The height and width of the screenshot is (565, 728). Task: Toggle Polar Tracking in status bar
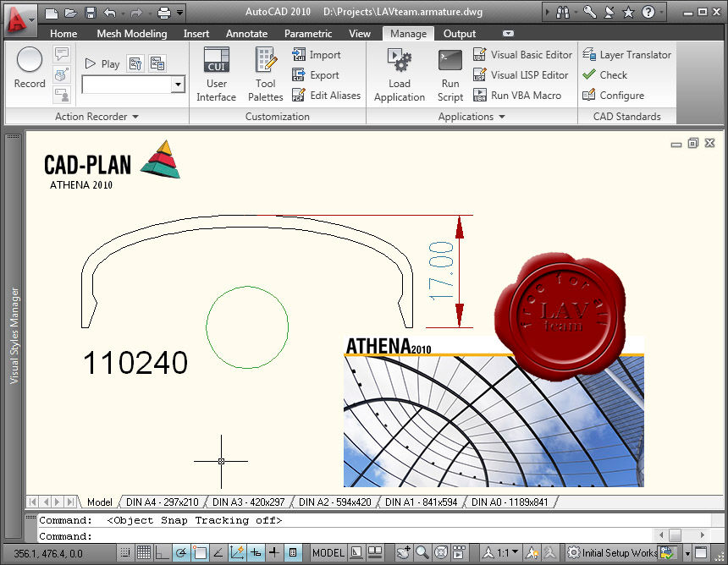pos(181,552)
